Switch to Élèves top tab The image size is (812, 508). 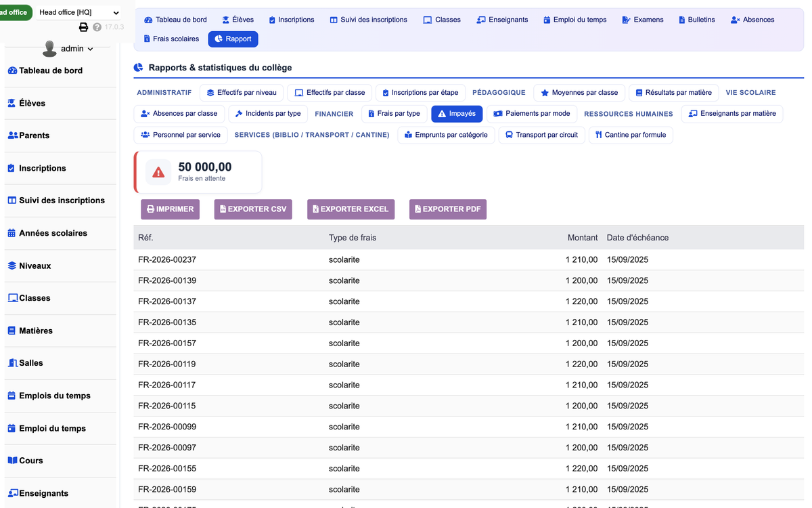pyautogui.click(x=238, y=20)
